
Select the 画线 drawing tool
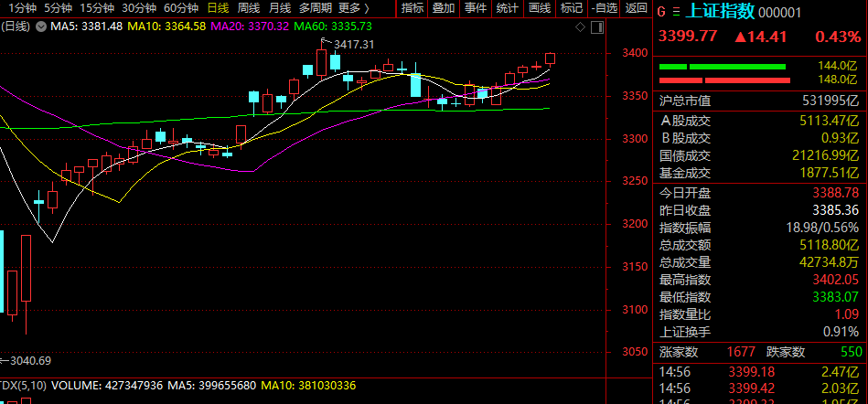[x=539, y=8]
